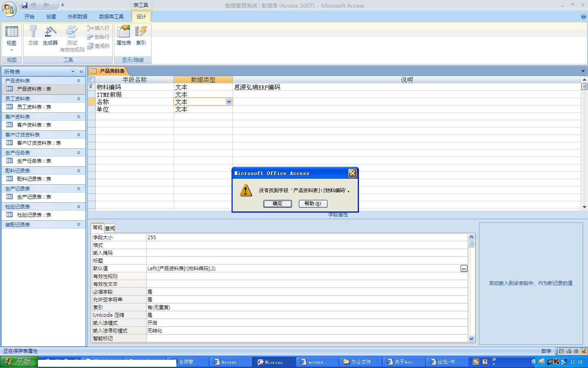Image resolution: width=588 pixels, height=368 pixels.
Task: Open the 数据库工具 ribbon tab
Action: pos(111,17)
